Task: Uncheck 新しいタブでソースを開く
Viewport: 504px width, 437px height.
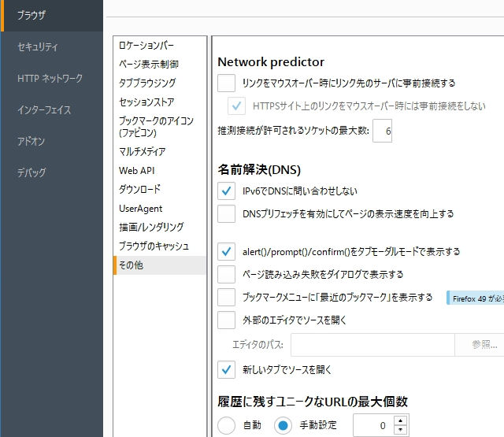Action: 226,369
